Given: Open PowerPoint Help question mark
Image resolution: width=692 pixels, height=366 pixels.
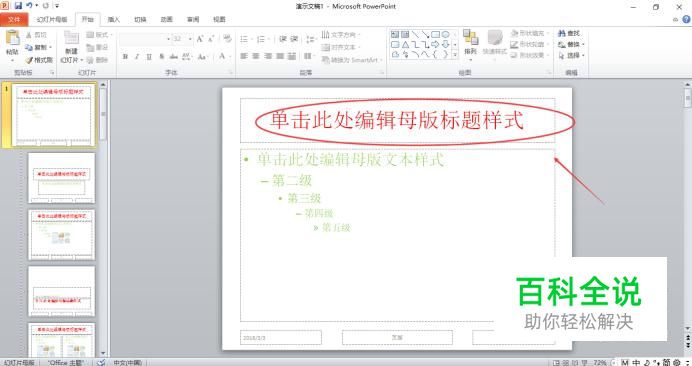Looking at the screenshot, I should tap(686, 19).
